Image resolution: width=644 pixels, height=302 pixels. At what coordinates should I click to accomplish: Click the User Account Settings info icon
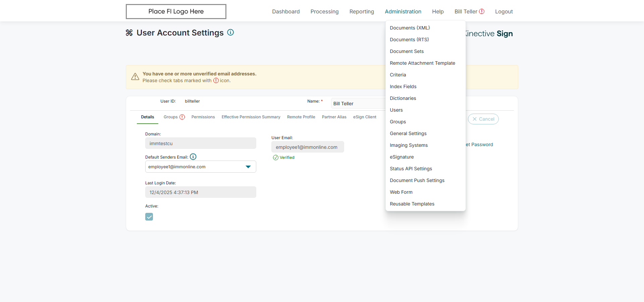(230, 33)
